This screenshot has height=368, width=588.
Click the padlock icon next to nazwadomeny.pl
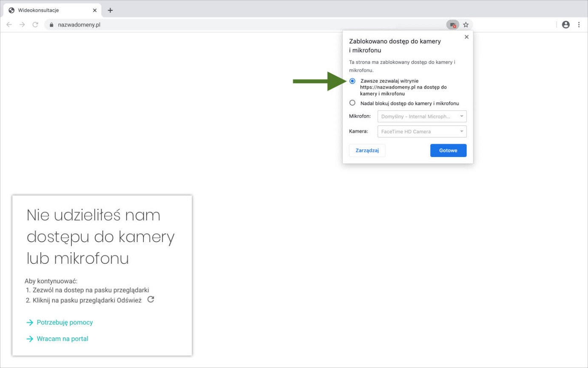(x=51, y=25)
